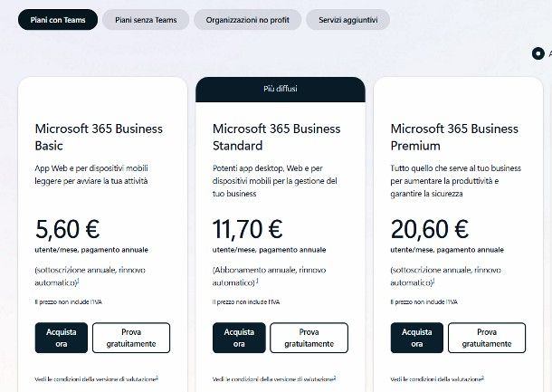This screenshot has width=552, height=392.
Task: Click Acquista ora for Business Basic
Action: point(62,338)
